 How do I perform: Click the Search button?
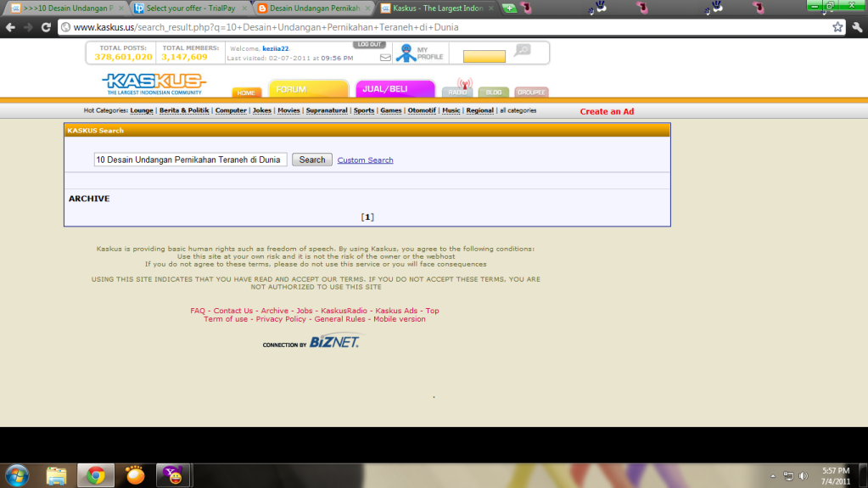pyautogui.click(x=312, y=160)
